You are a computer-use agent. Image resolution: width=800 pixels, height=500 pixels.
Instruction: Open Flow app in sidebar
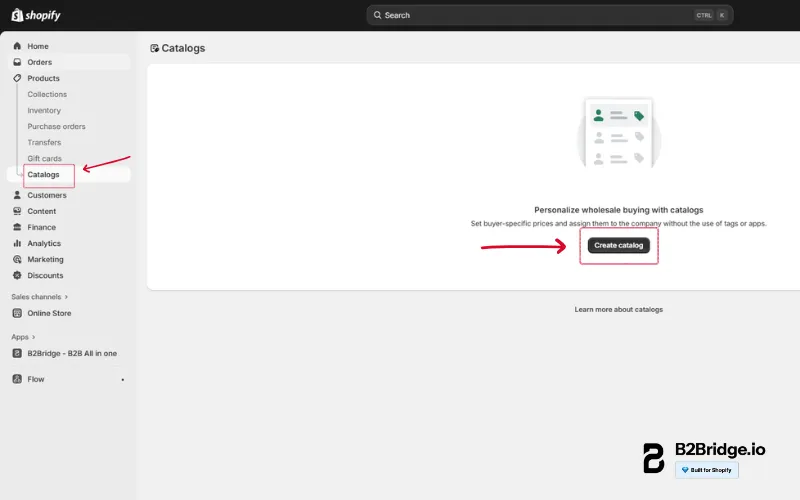tap(36, 379)
